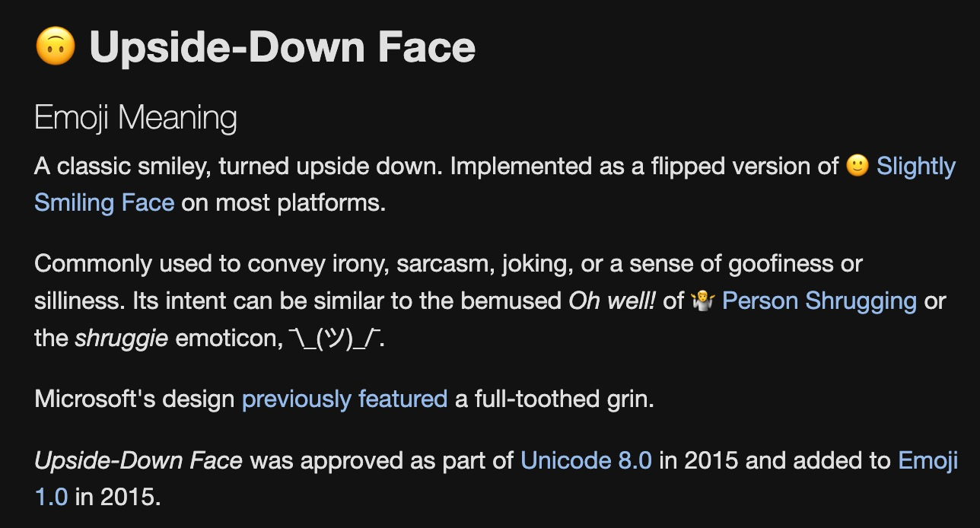Screen dimensions: 980x528
Task: Click the italic "Oh well!" text
Action: [x=612, y=301]
